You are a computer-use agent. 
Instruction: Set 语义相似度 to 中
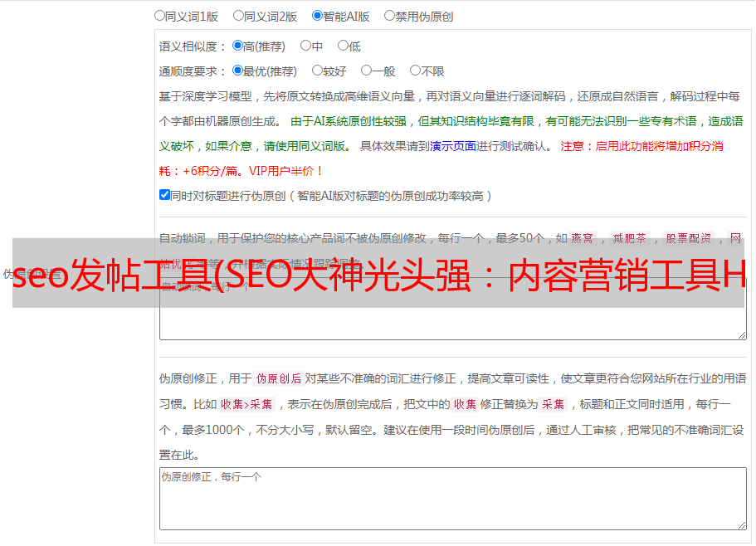tap(305, 46)
